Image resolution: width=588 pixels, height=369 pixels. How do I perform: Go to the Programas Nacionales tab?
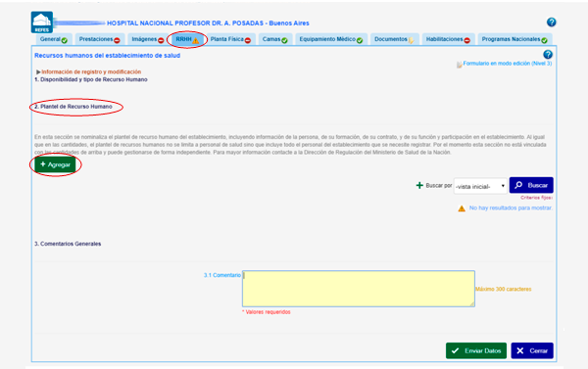tap(514, 39)
